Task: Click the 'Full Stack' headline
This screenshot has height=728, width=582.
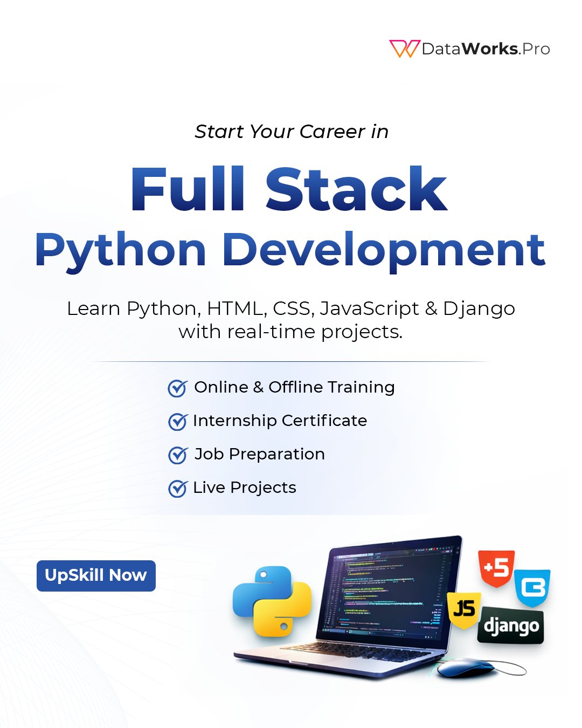Action: click(289, 189)
